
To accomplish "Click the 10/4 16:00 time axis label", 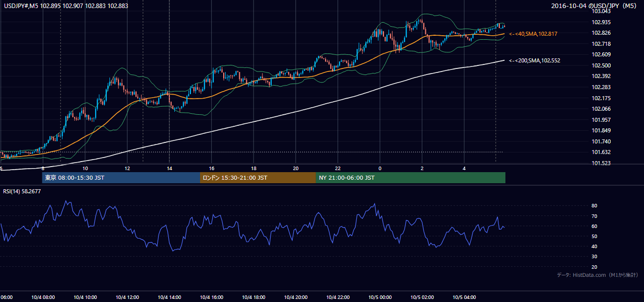I will (212, 297).
